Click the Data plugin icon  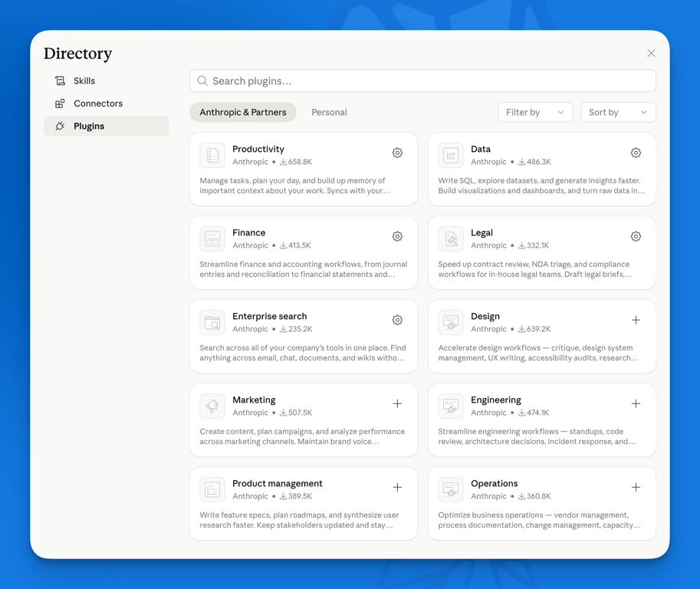click(x=450, y=155)
